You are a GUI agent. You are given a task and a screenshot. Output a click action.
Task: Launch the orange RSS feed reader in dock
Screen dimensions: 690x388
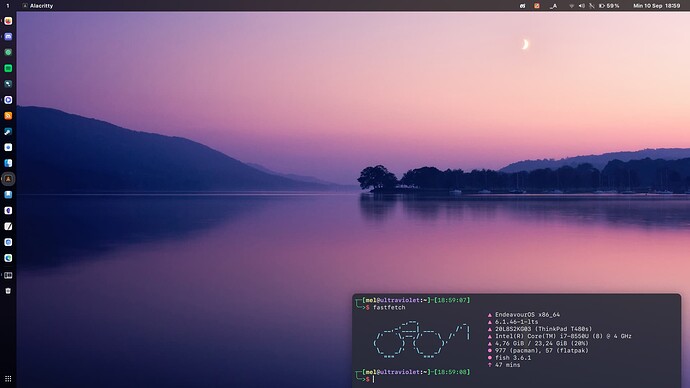pos(8,116)
